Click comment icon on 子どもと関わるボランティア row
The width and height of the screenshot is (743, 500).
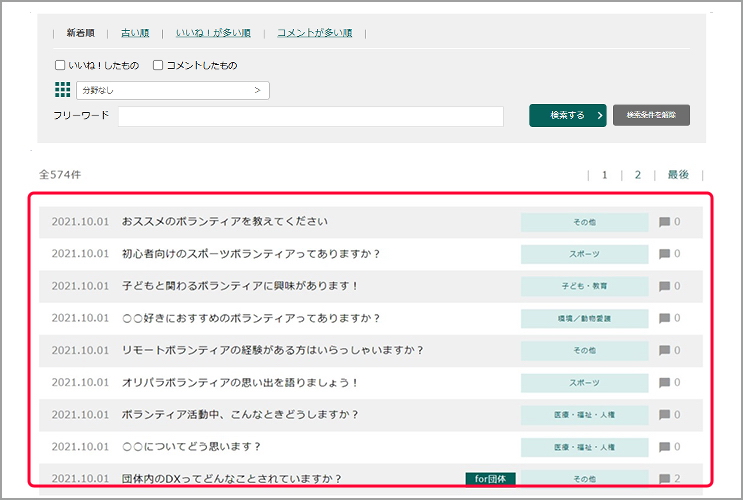664,286
